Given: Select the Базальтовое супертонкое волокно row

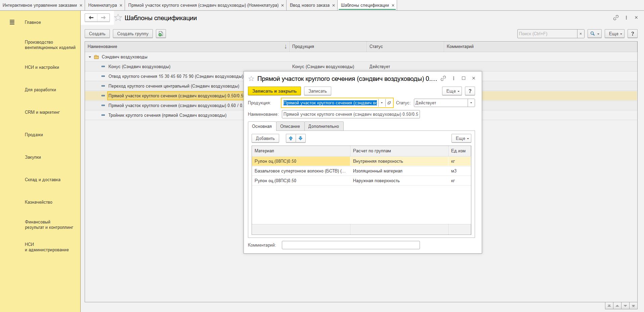Looking at the screenshot, I should tap(300, 171).
